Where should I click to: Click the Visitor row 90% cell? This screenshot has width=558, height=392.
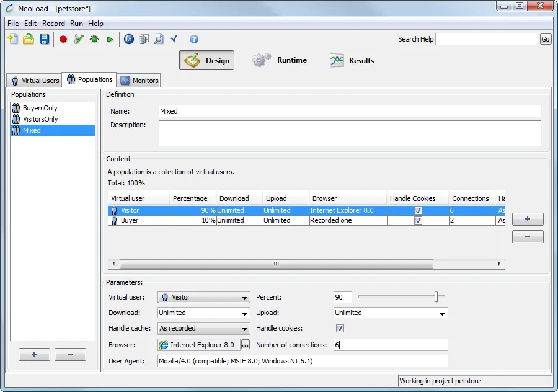[x=193, y=210]
